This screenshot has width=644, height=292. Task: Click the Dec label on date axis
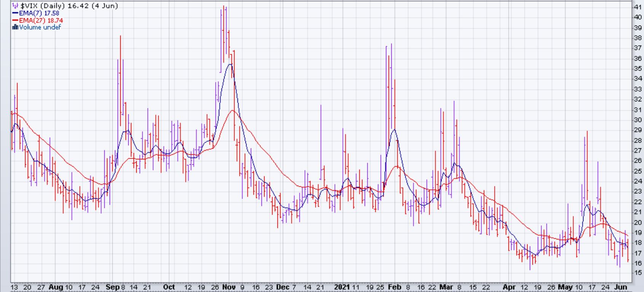click(283, 287)
